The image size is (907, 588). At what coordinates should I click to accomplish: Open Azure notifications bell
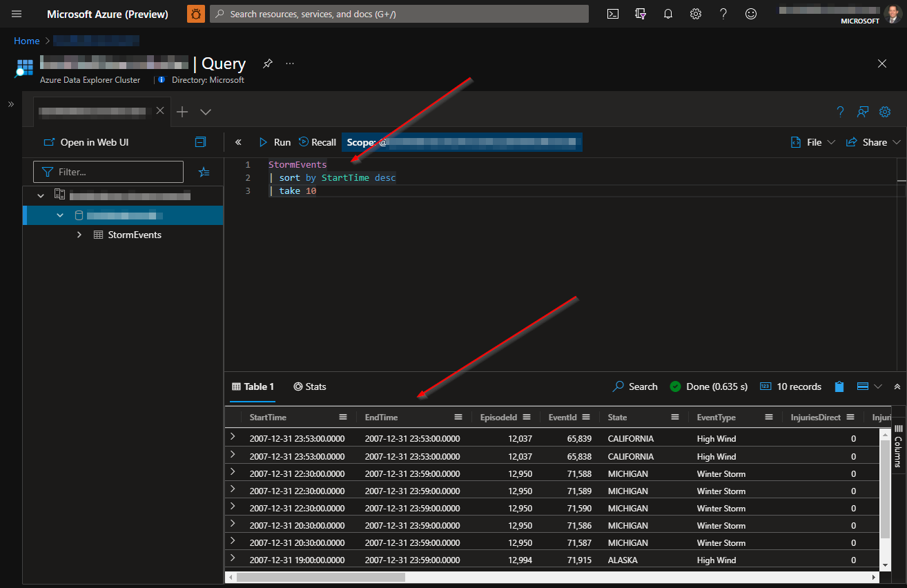[667, 14]
